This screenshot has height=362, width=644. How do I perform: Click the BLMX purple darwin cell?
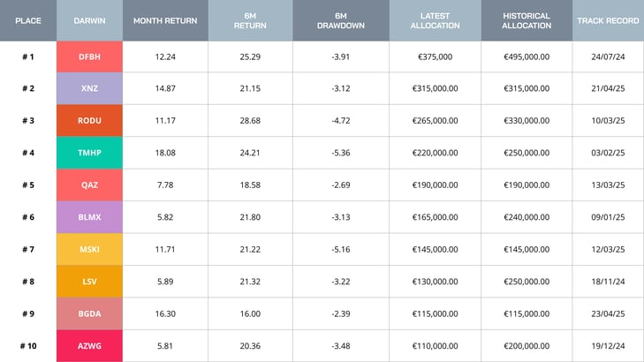click(x=89, y=217)
